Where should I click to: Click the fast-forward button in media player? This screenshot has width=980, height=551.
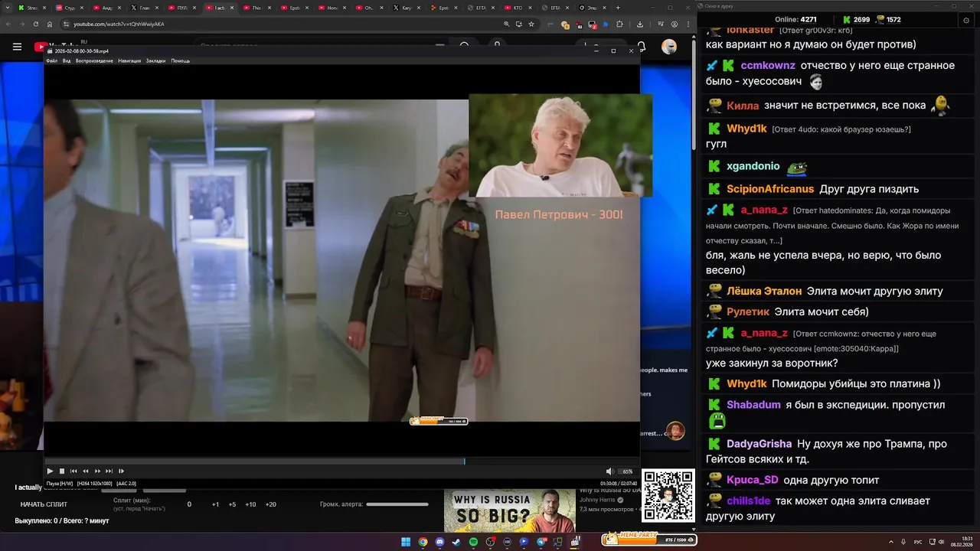[x=97, y=471]
